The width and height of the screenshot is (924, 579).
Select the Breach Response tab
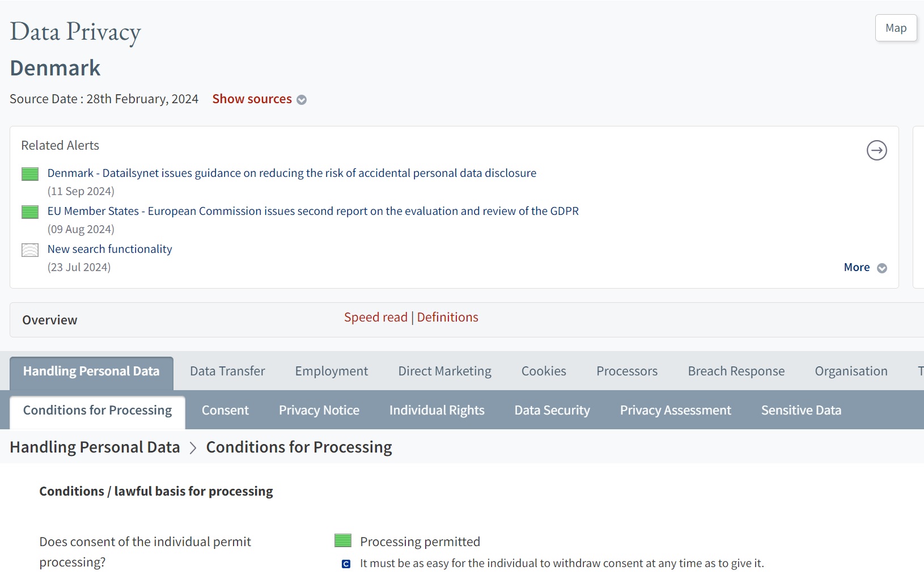(x=736, y=371)
